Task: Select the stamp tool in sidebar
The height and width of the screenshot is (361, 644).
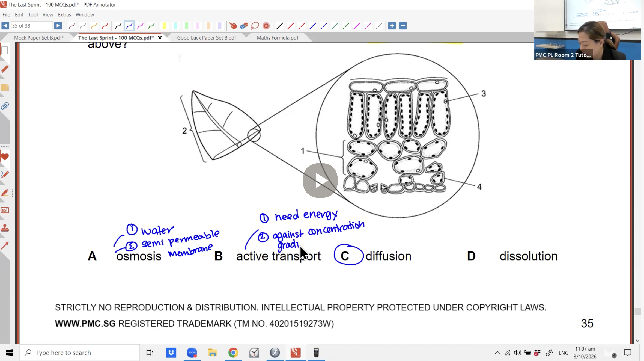Action: pos(5,228)
